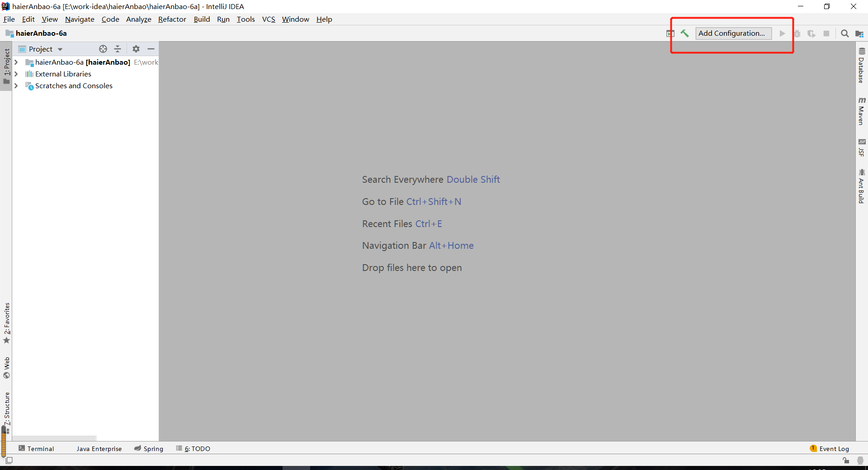The width and height of the screenshot is (868, 470).
Task: Toggle the Web tool window panel
Action: click(6, 366)
